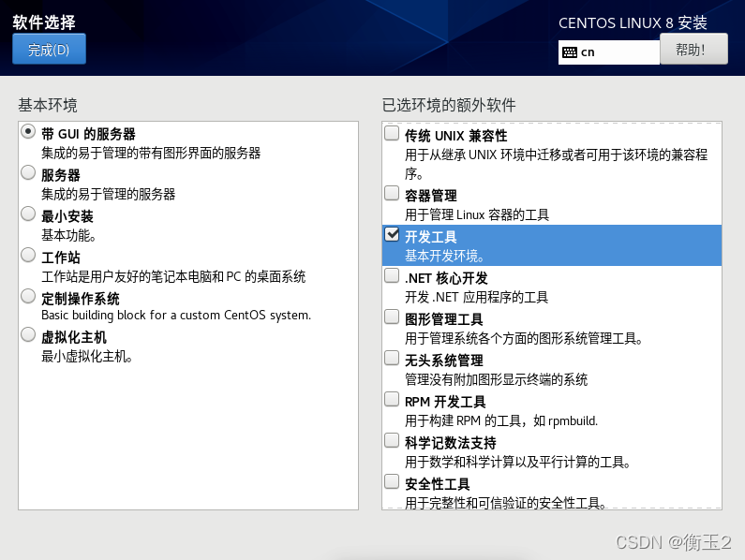Click the 图形管理工具 title text
Screen dimensions: 745x560
point(444,319)
